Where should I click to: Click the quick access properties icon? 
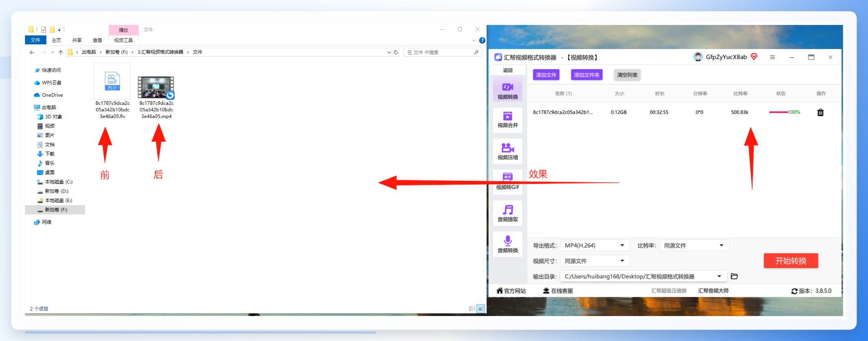[44, 30]
